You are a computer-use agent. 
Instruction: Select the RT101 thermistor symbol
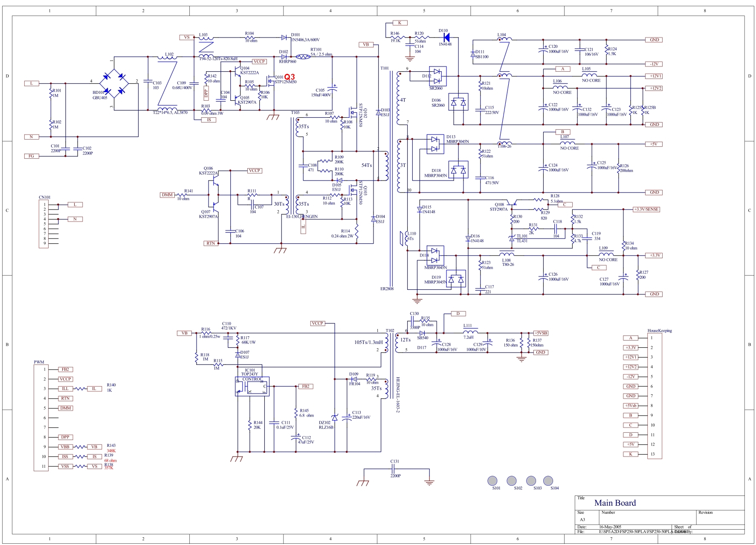coord(303,56)
